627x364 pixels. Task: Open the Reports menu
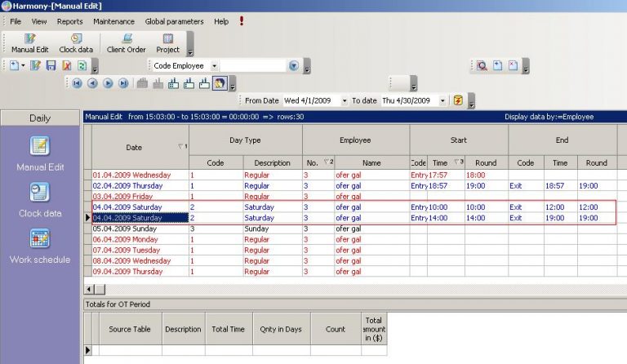pyautogui.click(x=69, y=21)
